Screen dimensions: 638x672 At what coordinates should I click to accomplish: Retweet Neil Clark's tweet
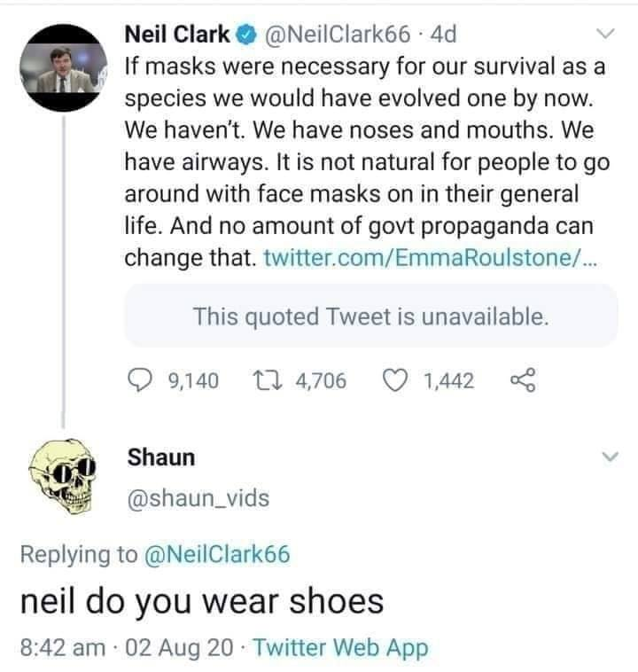coord(268,380)
